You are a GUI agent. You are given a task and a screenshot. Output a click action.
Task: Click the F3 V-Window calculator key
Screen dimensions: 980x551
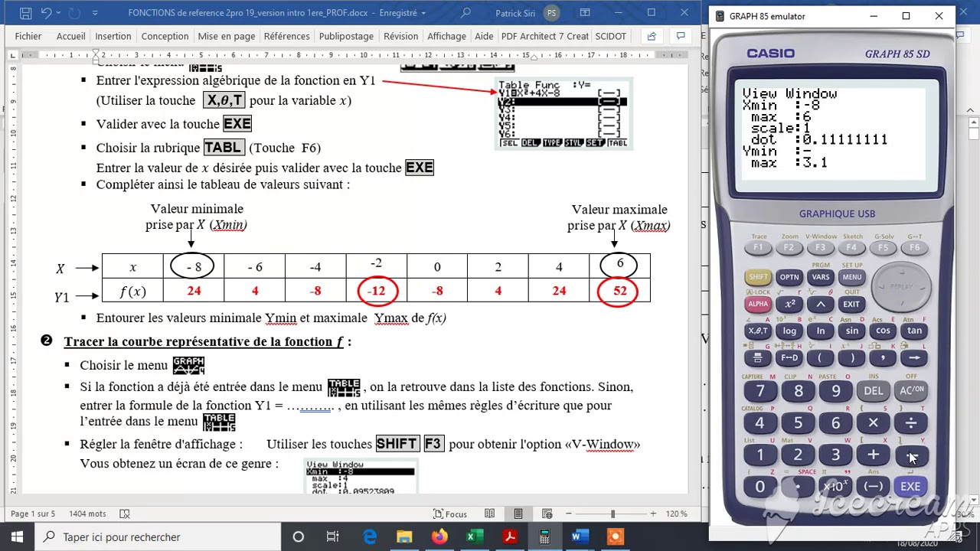click(x=820, y=248)
